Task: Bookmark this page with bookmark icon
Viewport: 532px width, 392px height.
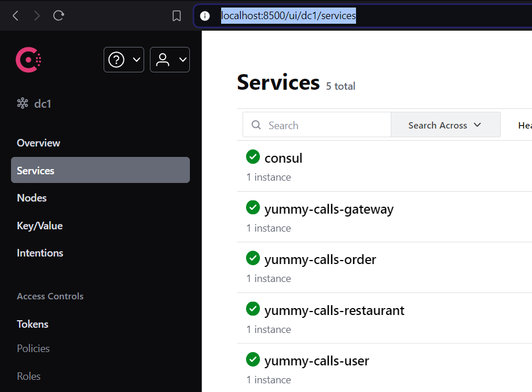Action: (177, 16)
